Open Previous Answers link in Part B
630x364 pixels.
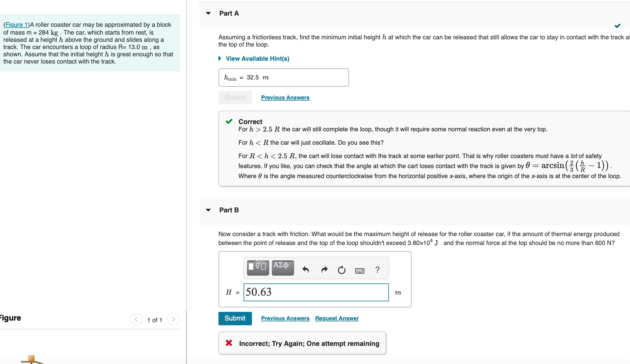pyautogui.click(x=285, y=318)
